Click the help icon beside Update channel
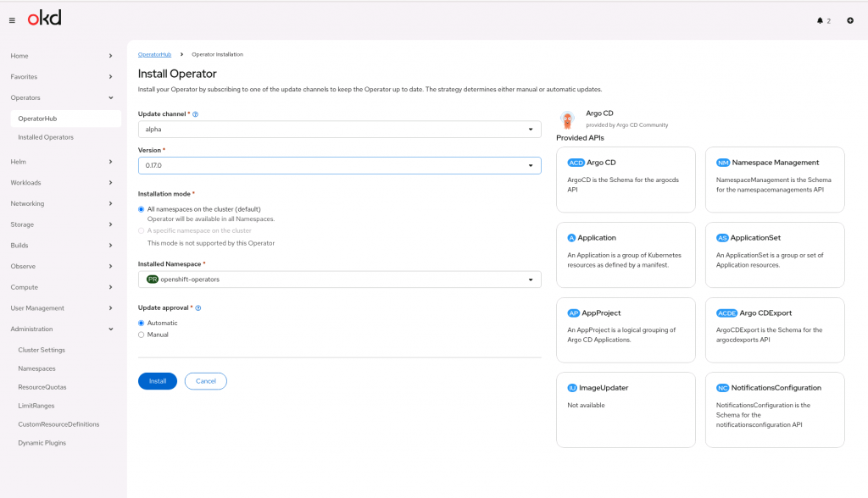Screen dimensions: 868x498 coord(196,113)
